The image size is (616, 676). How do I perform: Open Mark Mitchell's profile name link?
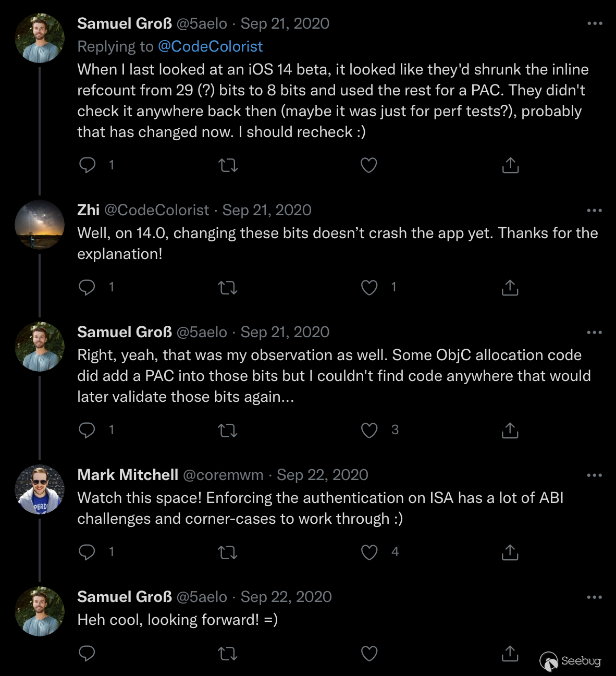click(x=128, y=475)
